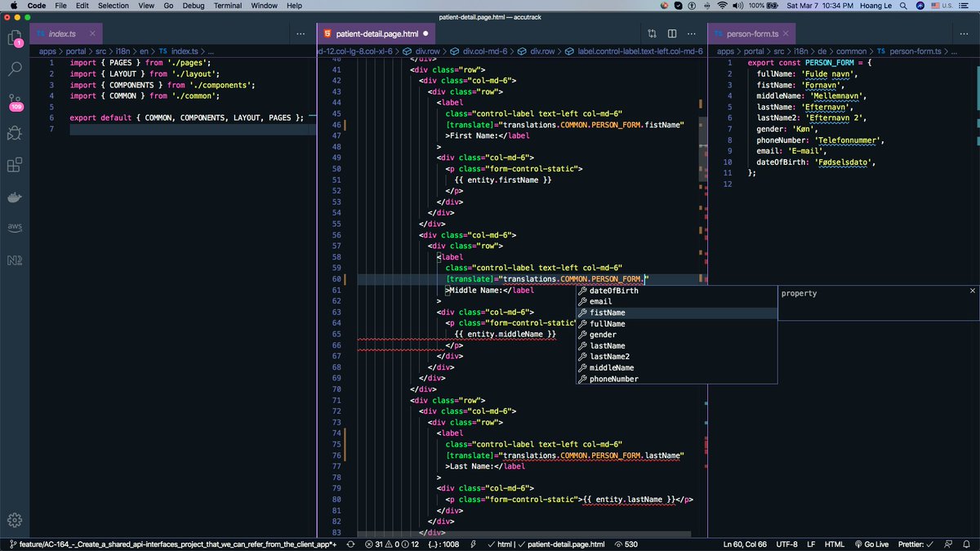The height and width of the screenshot is (551, 980).
Task: Open Problems from errors and warnings count
Action: pyautogui.click(x=392, y=544)
